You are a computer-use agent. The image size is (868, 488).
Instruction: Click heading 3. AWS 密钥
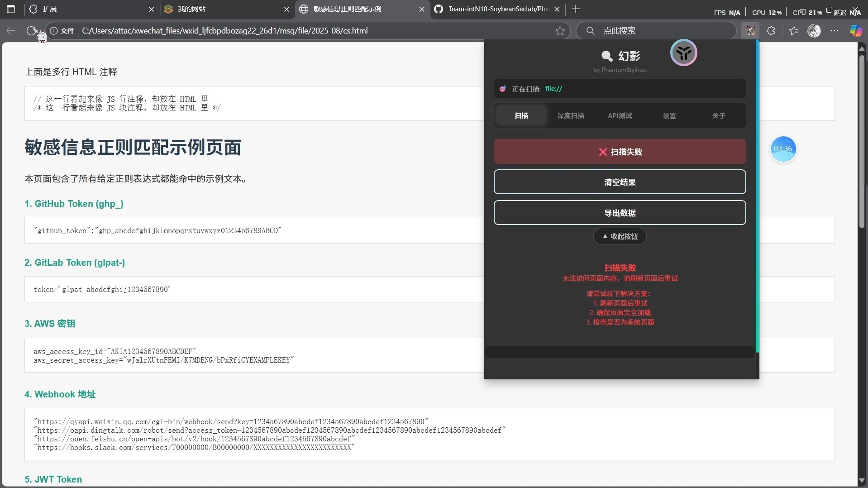50,324
